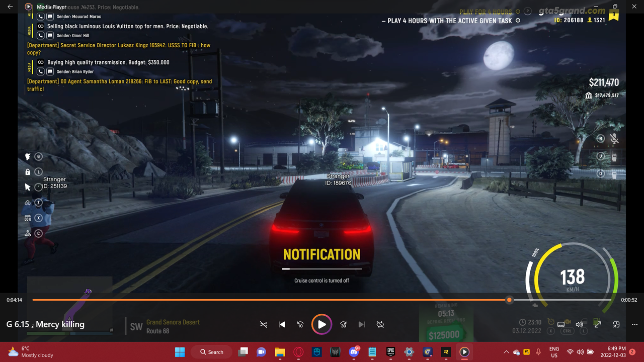Click the NOTIFICATION heading on the video
Screen dimensions: 644x362
(x=321, y=254)
